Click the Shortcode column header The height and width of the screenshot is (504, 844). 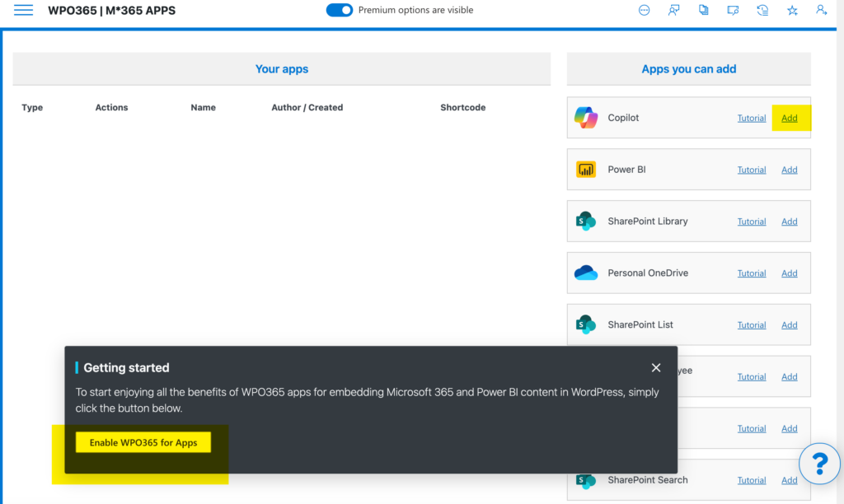click(463, 107)
